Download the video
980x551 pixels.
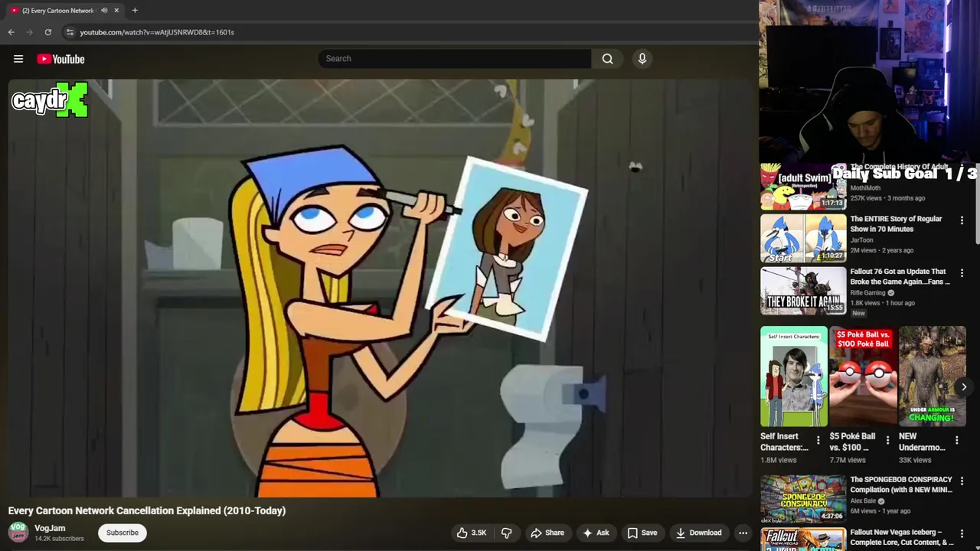pyautogui.click(x=697, y=533)
